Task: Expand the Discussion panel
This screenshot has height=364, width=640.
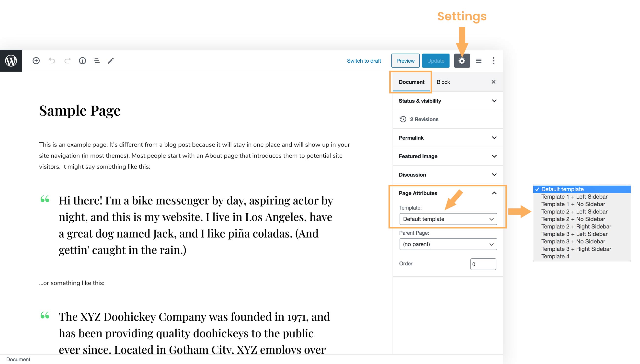Action: coord(447,174)
